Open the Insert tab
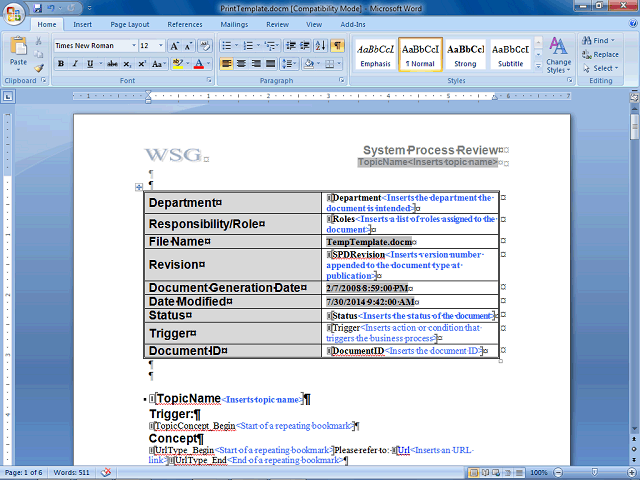 point(82,24)
